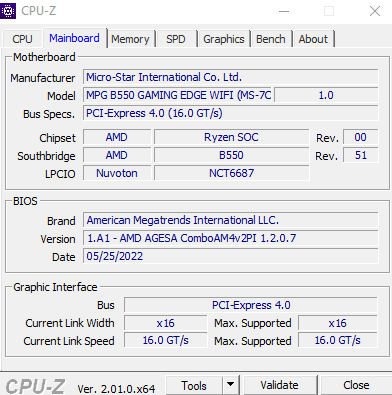Select BIOS Version 1.A1 AGESA field
The width and height of the screenshot is (392, 395).
231,238
